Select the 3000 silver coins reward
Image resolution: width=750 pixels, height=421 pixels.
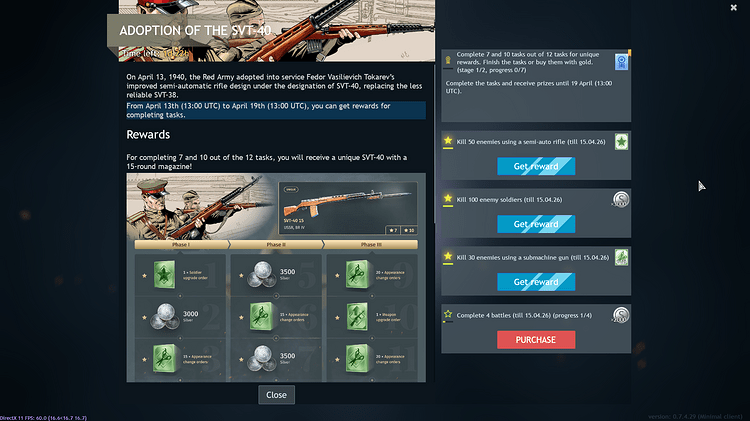coord(165,317)
